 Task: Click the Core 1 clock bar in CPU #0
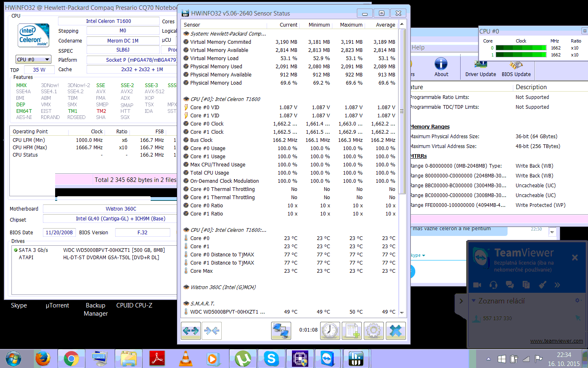click(x=521, y=55)
